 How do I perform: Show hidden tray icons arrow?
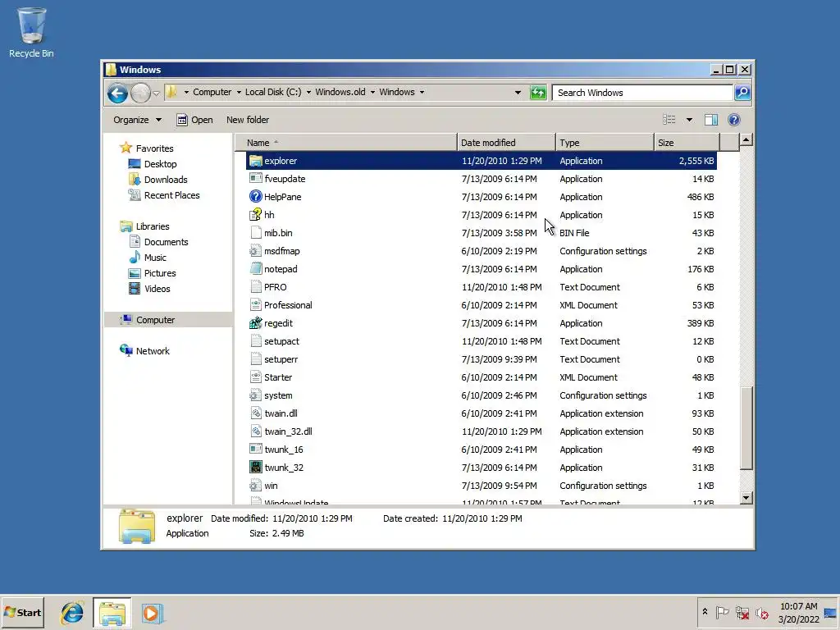tap(705, 612)
